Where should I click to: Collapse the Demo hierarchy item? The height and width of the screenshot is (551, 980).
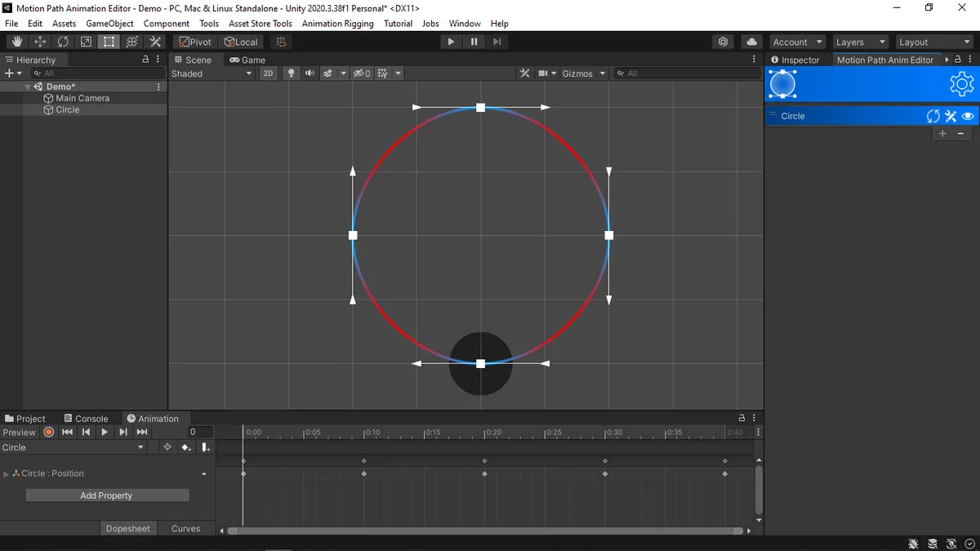tap(28, 86)
